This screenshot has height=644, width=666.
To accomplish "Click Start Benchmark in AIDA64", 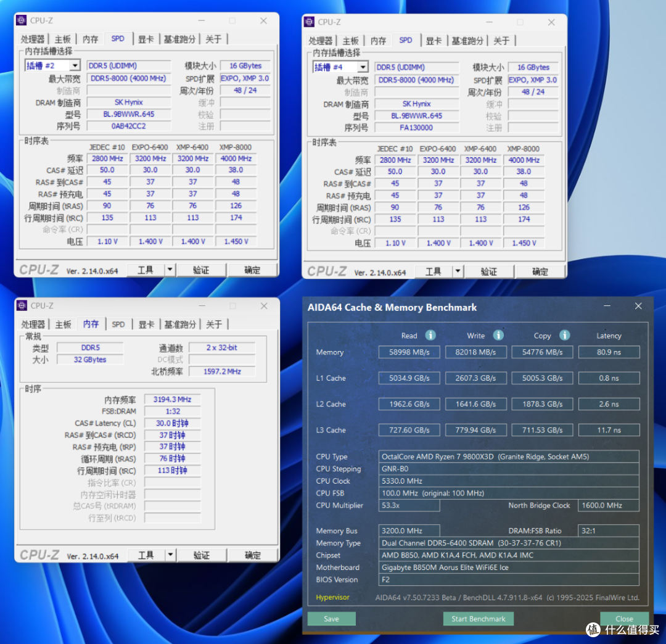I will tap(479, 619).
